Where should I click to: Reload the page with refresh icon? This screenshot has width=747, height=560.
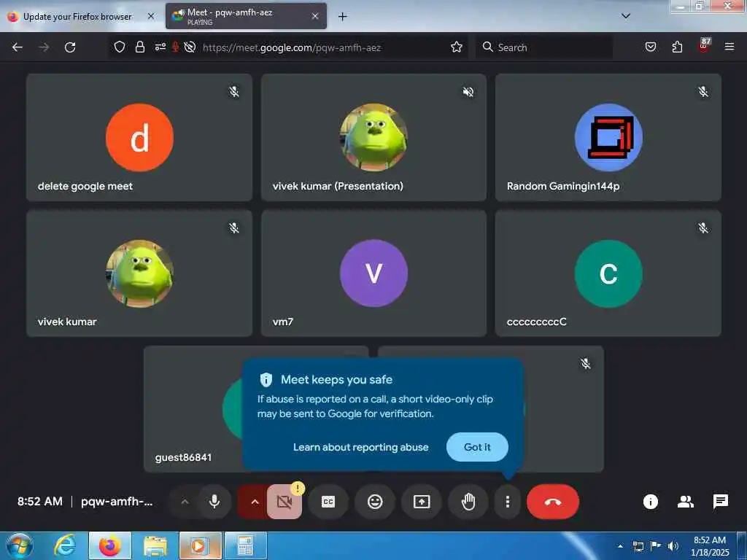click(70, 47)
